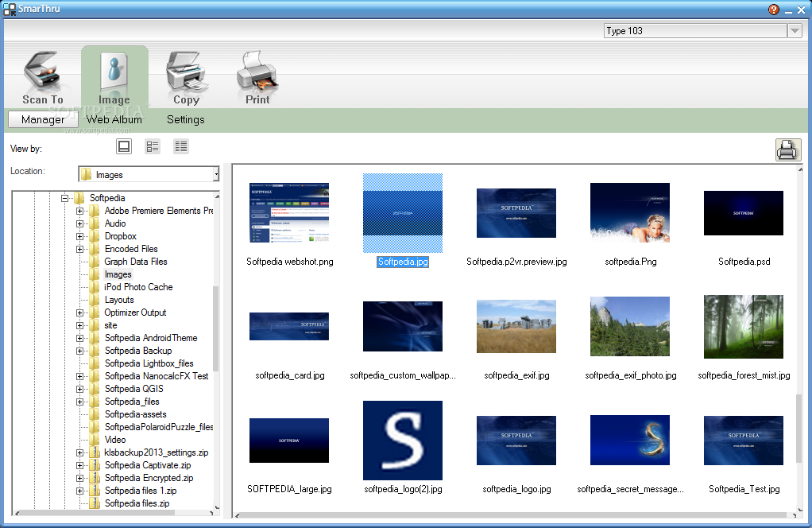Expand the Softpedia NanocalcFX Test node
The height and width of the screenshot is (528, 812).
79,377
